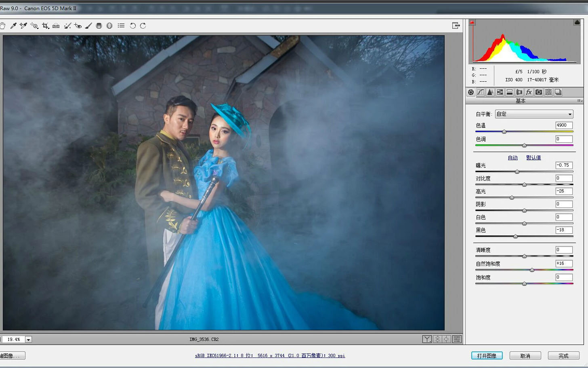588x368 pixels.
Task: Adjust the exposure slider handle
Action: 517,172
